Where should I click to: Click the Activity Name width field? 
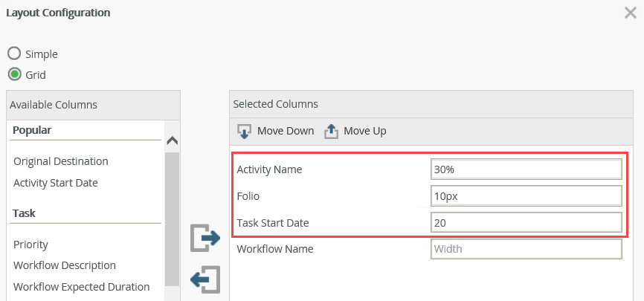coord(526,169)
